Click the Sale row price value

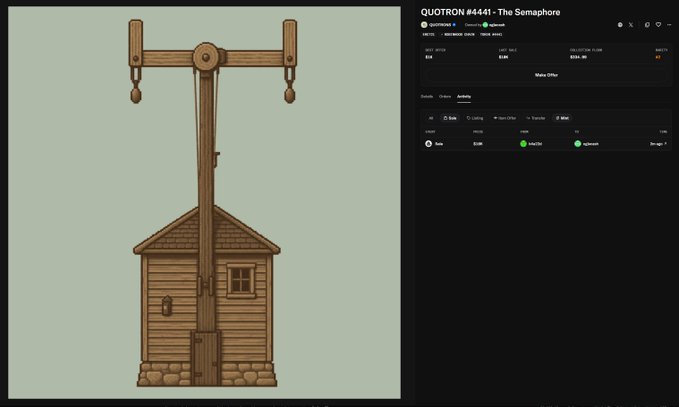(x=478, y=144)
